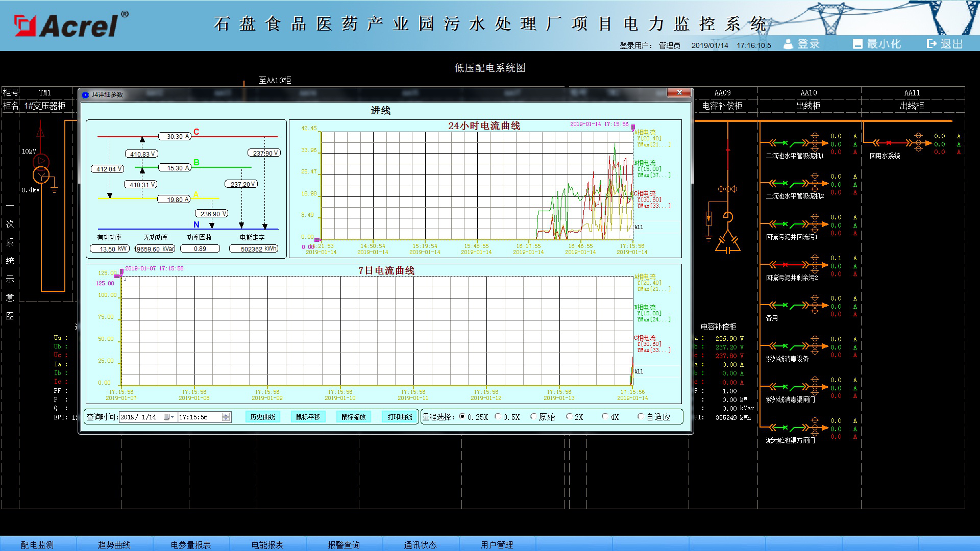Open 配电监测 tab in bottom bar
This screenshot has height=551, width=980.
(37, 544)
